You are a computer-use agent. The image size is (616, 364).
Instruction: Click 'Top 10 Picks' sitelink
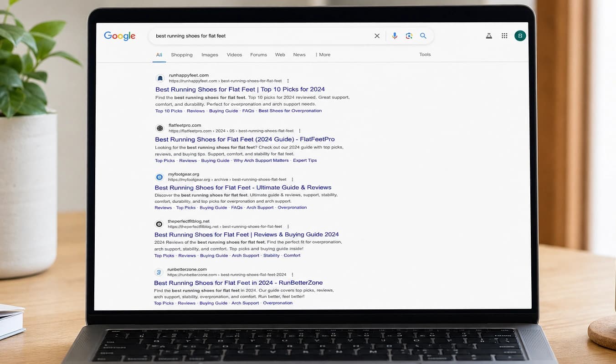[169, 111]
